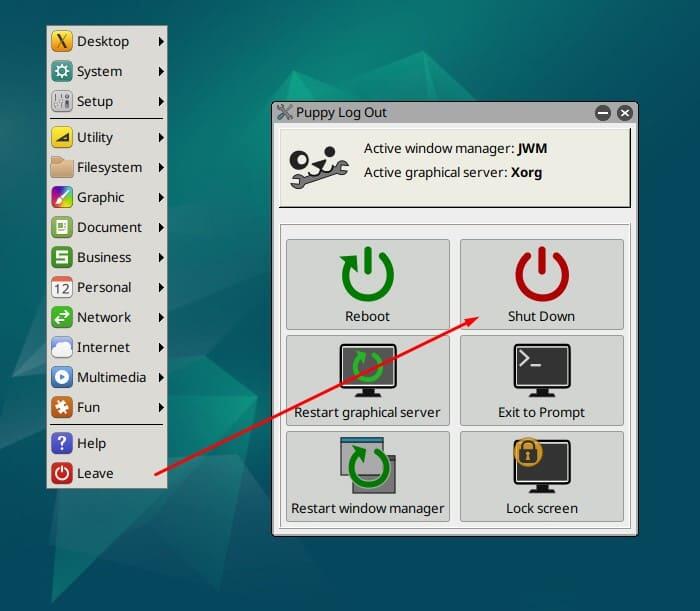Click the Filesystem folder icon
700x611 pixels.
pyautogui.click(x=62, y=167)
